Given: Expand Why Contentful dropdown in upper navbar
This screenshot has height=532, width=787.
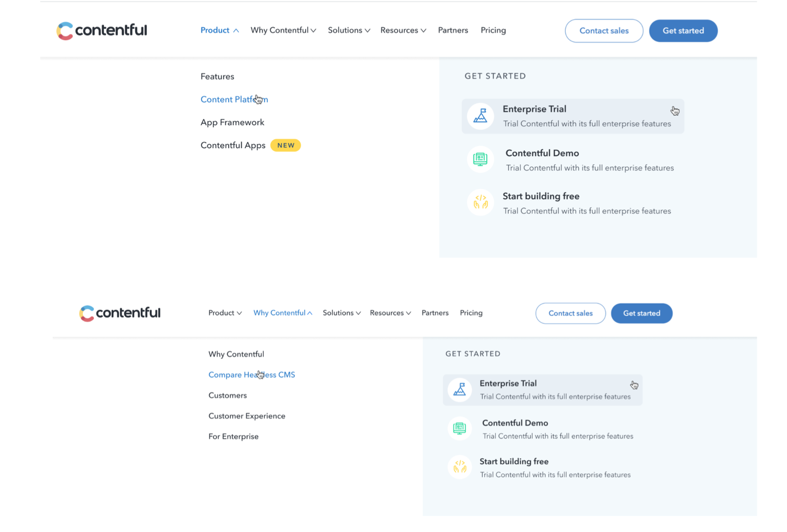Looking at the screenshot, I should (x=283, y=30).
